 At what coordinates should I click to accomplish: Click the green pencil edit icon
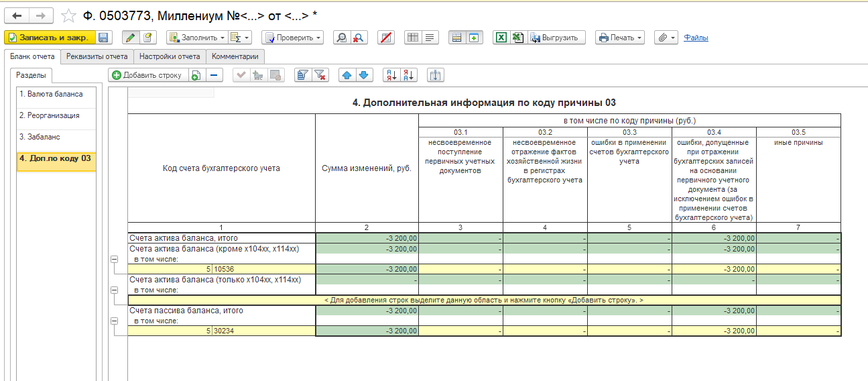(131, 38)
